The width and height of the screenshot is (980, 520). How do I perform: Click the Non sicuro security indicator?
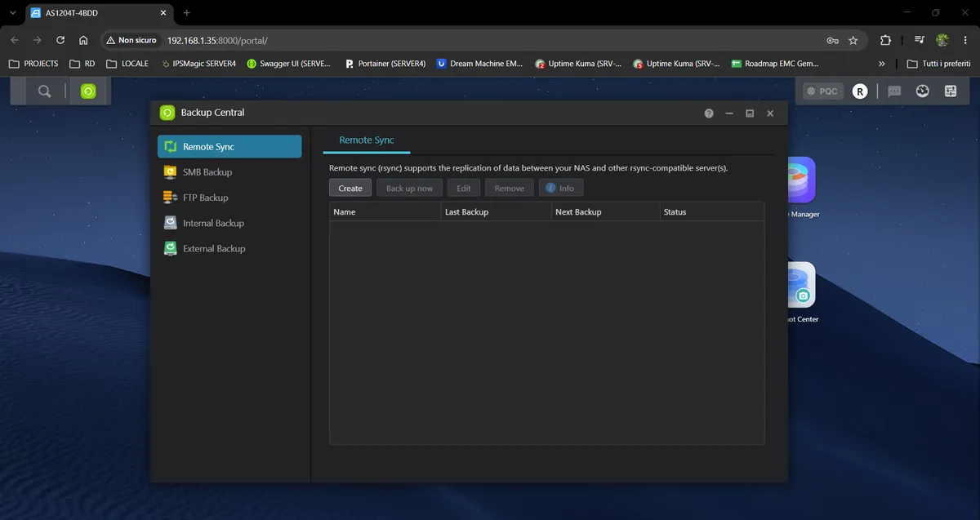(x=131, y=40)
